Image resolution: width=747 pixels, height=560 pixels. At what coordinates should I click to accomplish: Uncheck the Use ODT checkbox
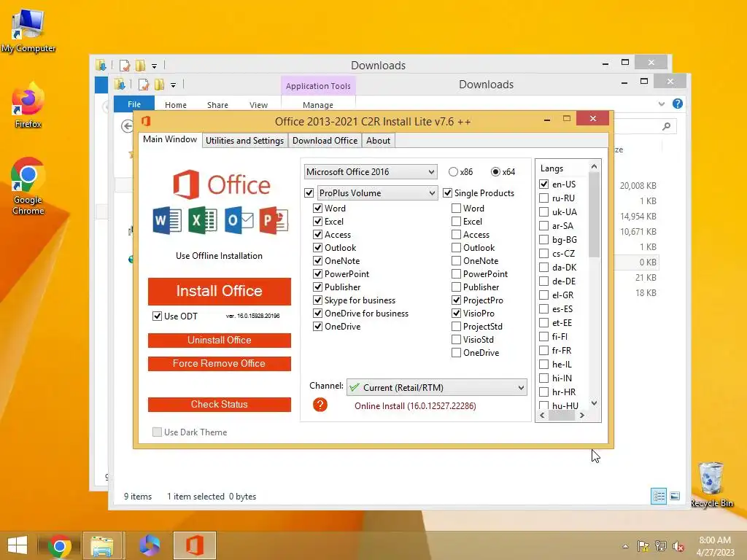point(158,316)
